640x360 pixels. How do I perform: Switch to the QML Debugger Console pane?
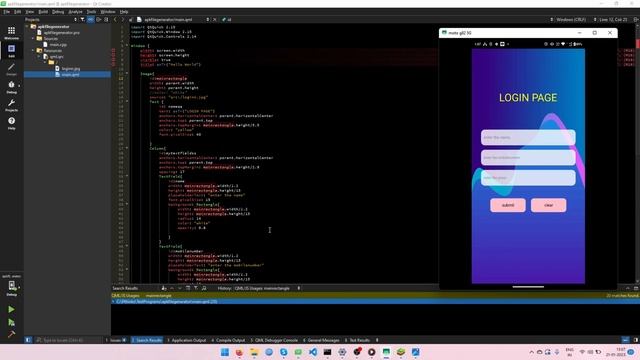coord(274,340)
